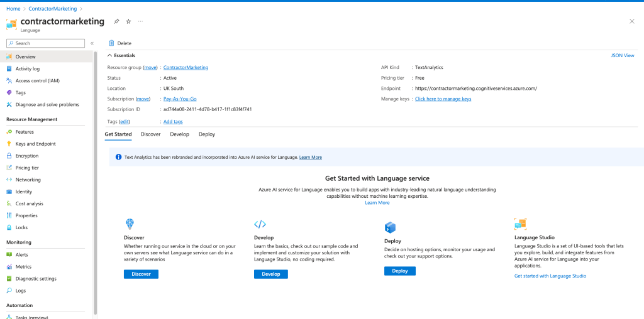Click the Alerts icon in Monitoring
Viewport: 644px width, 319px height.
point(9,254)
